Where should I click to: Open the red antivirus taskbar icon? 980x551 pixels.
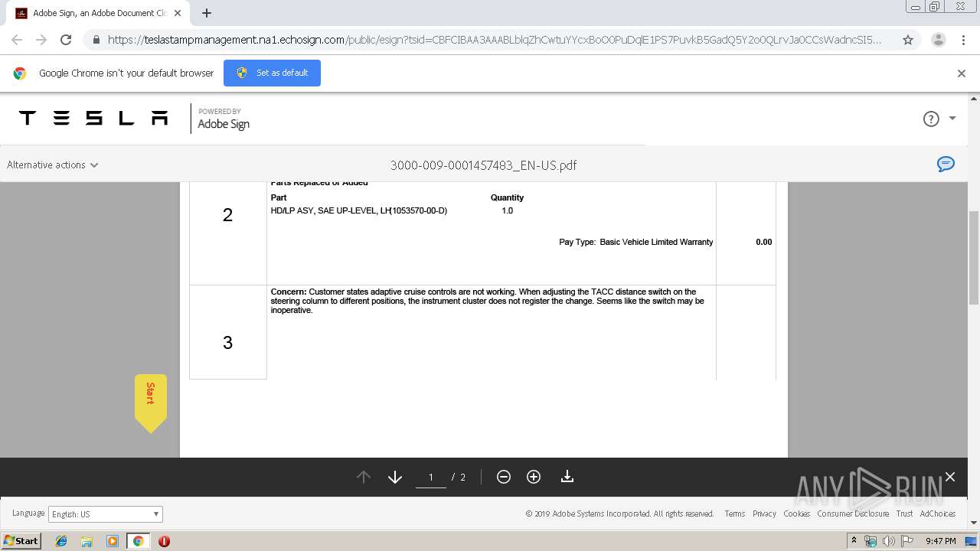pos(164,541)
